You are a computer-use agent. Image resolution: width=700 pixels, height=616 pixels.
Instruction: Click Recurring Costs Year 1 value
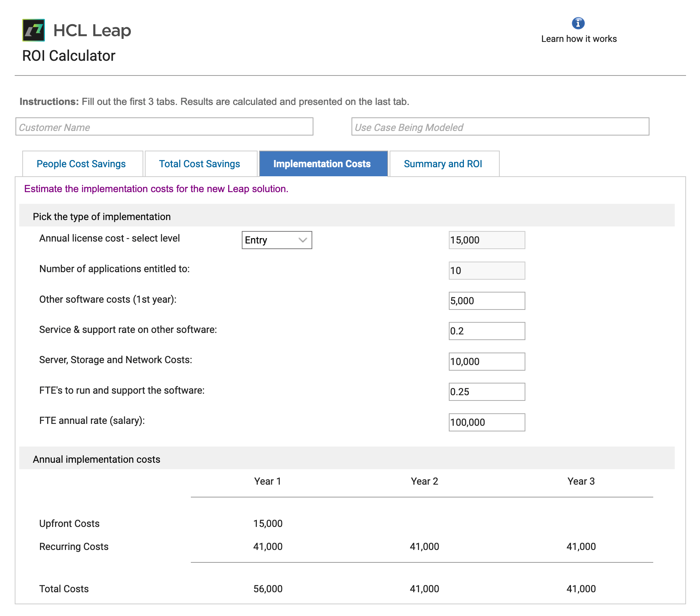268,547
